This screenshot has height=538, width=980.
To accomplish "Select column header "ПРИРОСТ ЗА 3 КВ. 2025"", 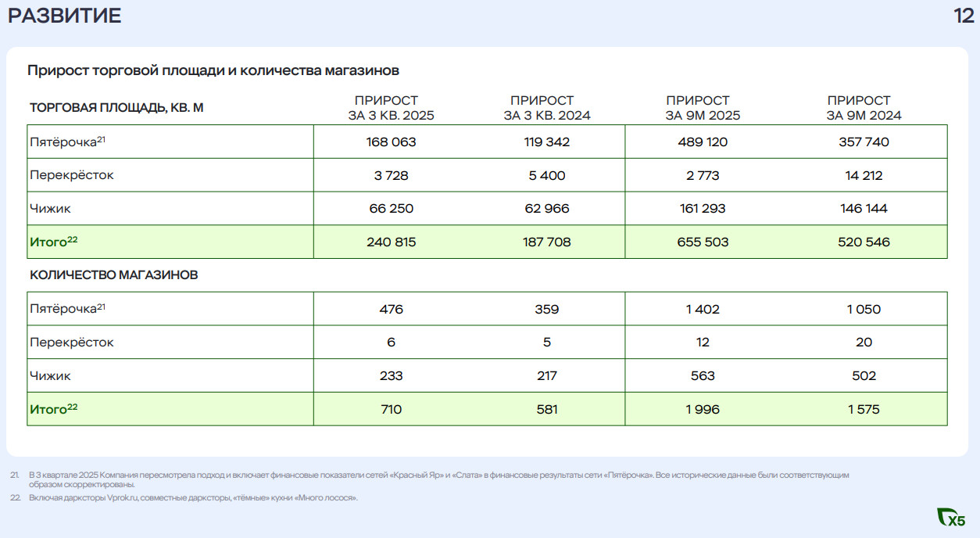I will 391,108.
